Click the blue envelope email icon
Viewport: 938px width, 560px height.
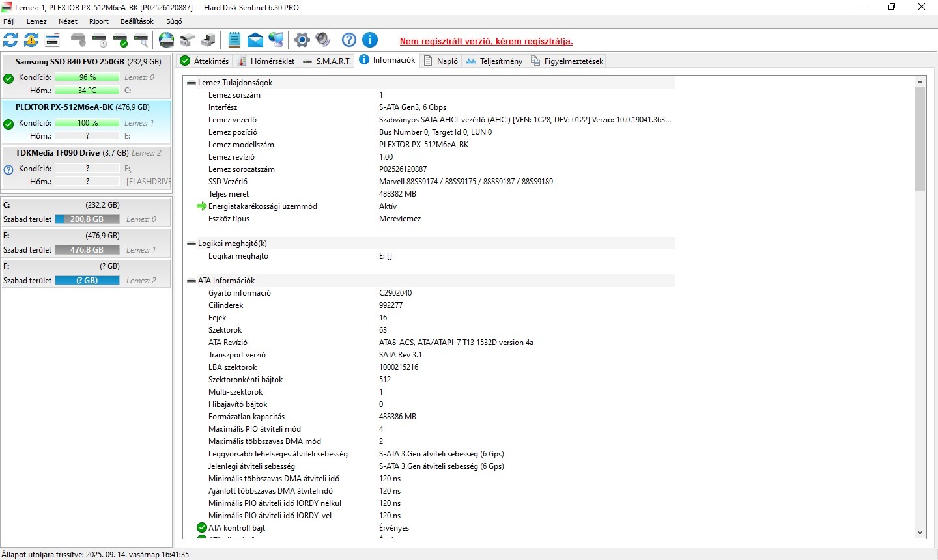(x=255, y=40)
